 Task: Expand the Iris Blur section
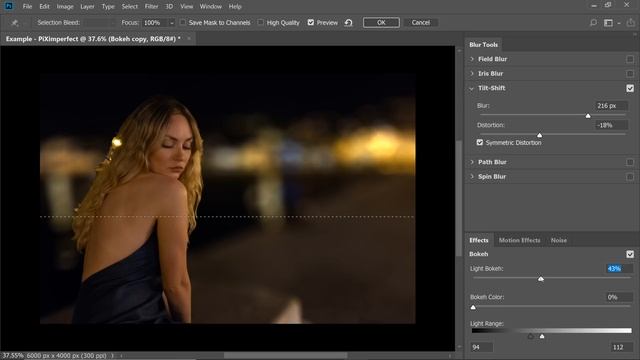coord(472,73)
